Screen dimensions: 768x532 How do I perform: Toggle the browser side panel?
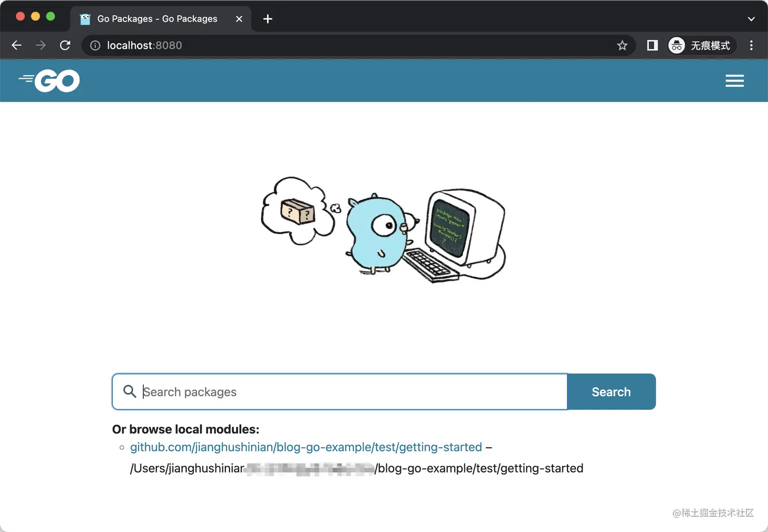click(652, 45)
